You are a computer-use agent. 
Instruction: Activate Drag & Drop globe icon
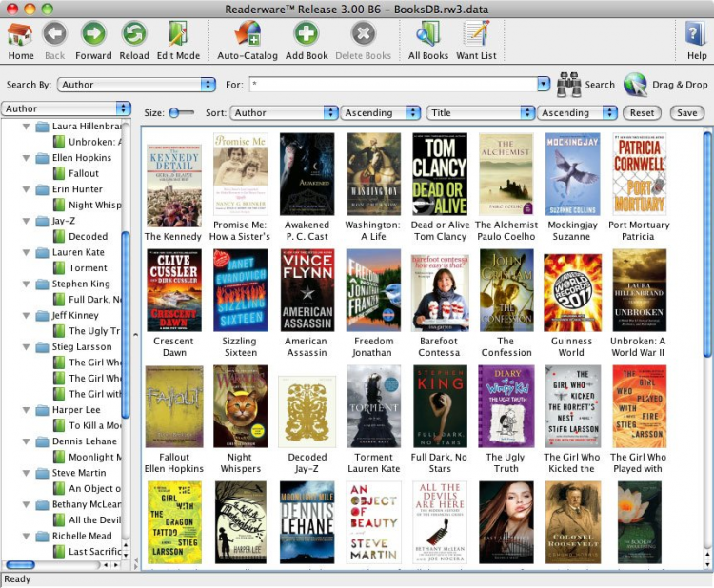635,85
